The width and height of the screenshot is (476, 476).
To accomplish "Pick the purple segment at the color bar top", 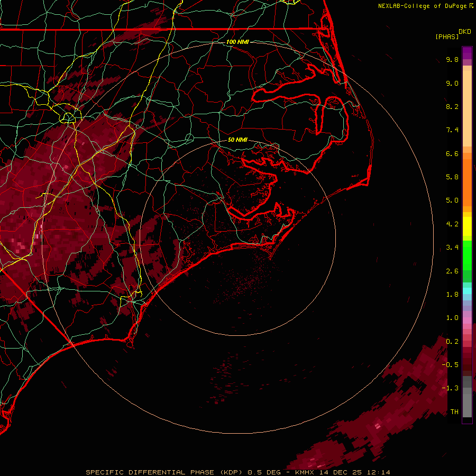I will pyautogui.click(x=467, y=53).
